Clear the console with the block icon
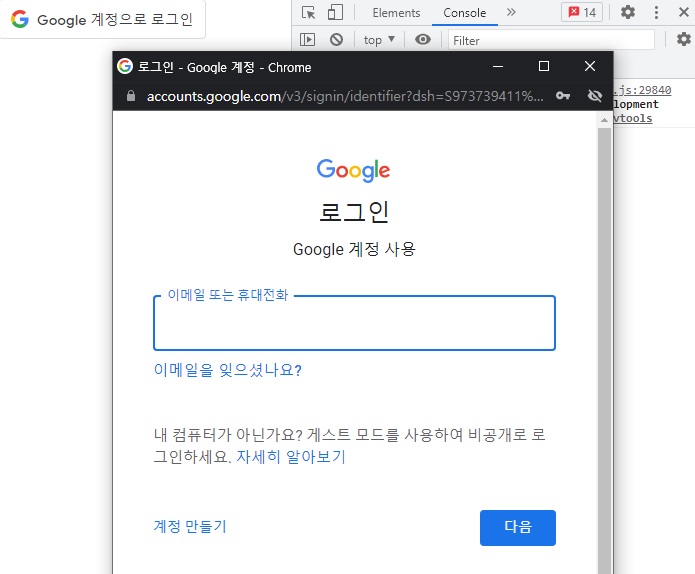This screenshot has height=574, width=695. [x=336, y=40]
